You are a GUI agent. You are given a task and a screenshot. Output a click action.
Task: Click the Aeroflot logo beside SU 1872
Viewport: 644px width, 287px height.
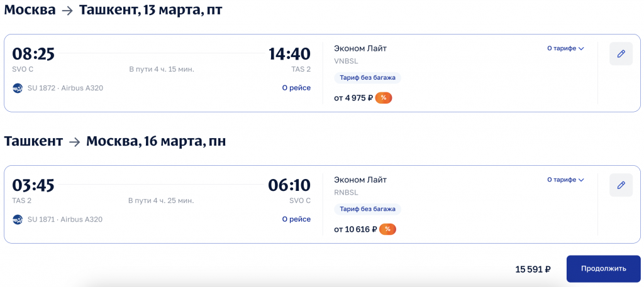click(18, 88)
